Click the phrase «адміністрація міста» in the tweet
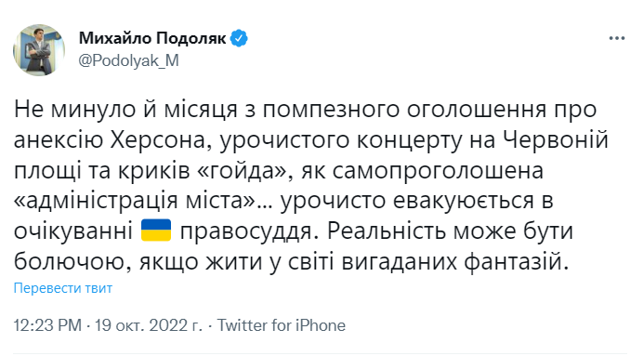Viewport: 644px width, 356px height. pyautogui.click(x=135, y=201)
